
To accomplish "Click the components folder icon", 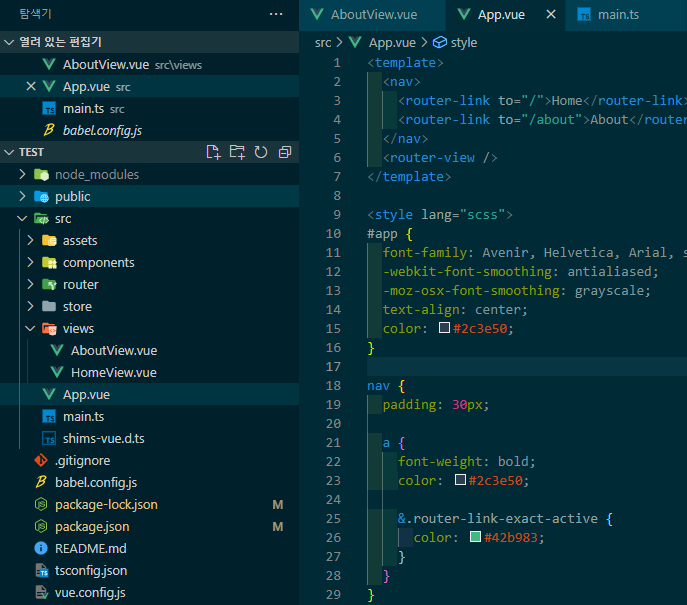I will (49, 262).
